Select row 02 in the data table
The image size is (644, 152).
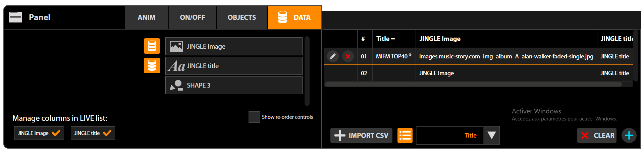[x=436, y=73]
